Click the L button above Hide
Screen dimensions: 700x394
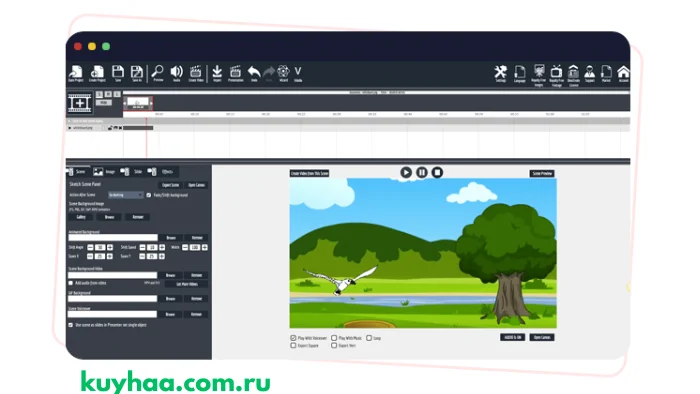[117, 95]
